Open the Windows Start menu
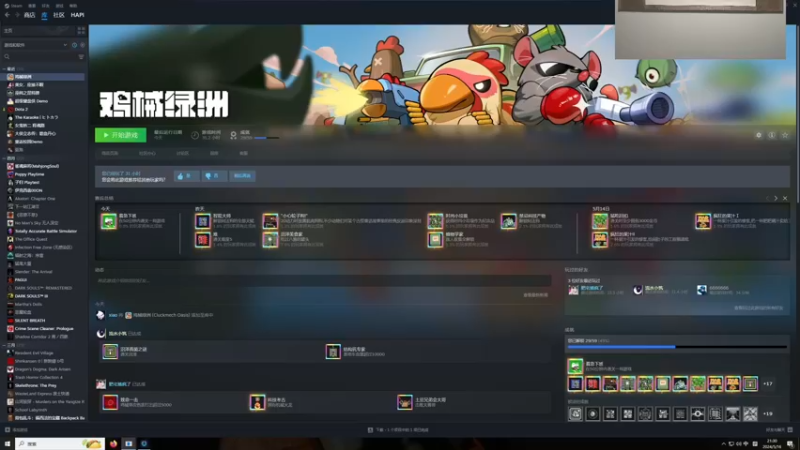This screenshot has height=450, width=800. [x=7, y=444]
